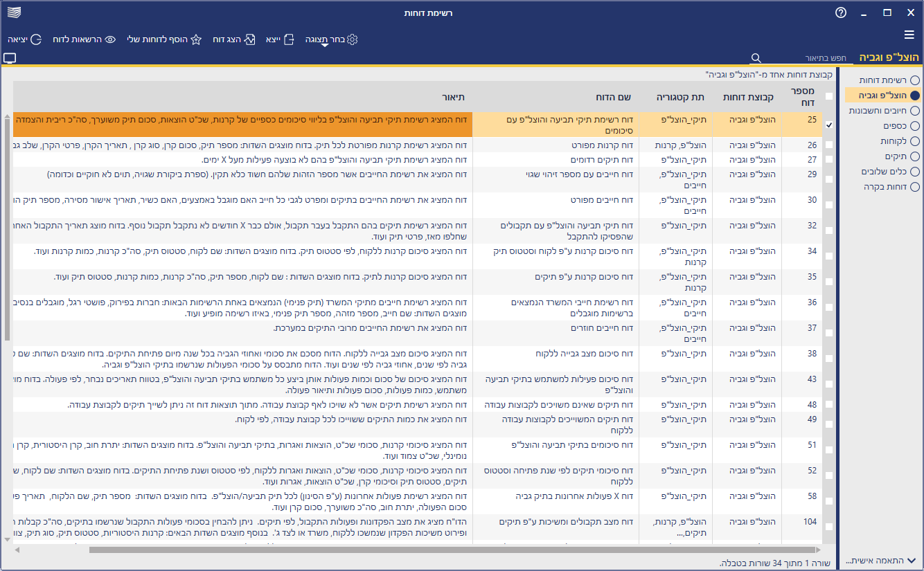Open the help question mark icon
924x571 pixels.
(x=841, y=13)
